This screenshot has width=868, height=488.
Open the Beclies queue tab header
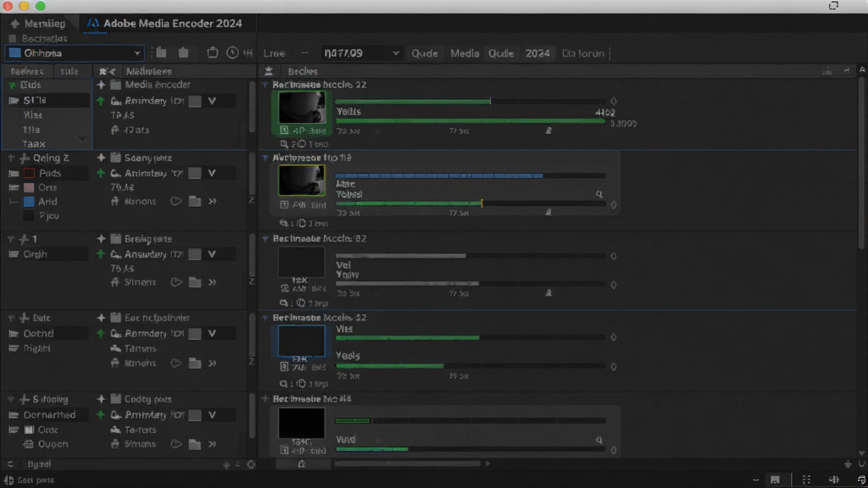tap(303, 71)
